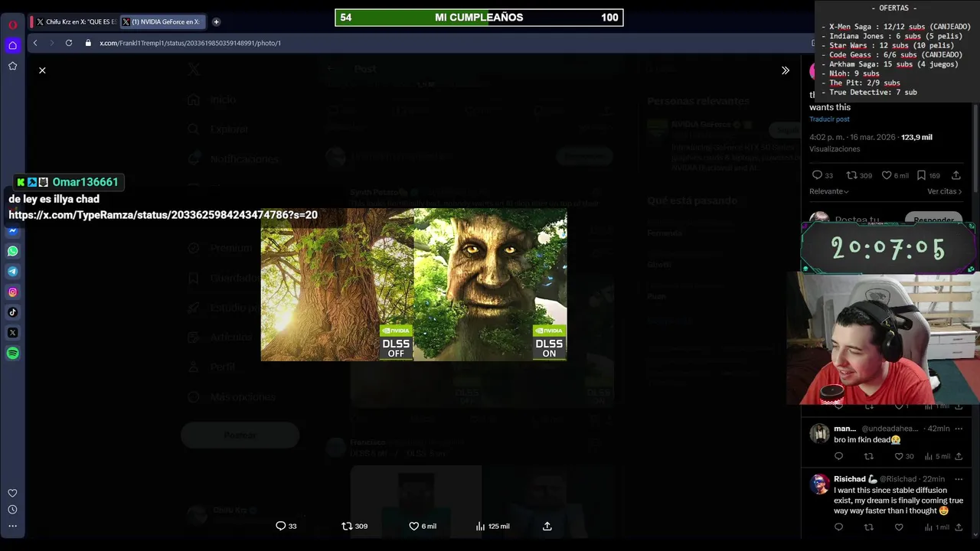Go back with the browser back arrow
The image size is (980, 551).
35,43
